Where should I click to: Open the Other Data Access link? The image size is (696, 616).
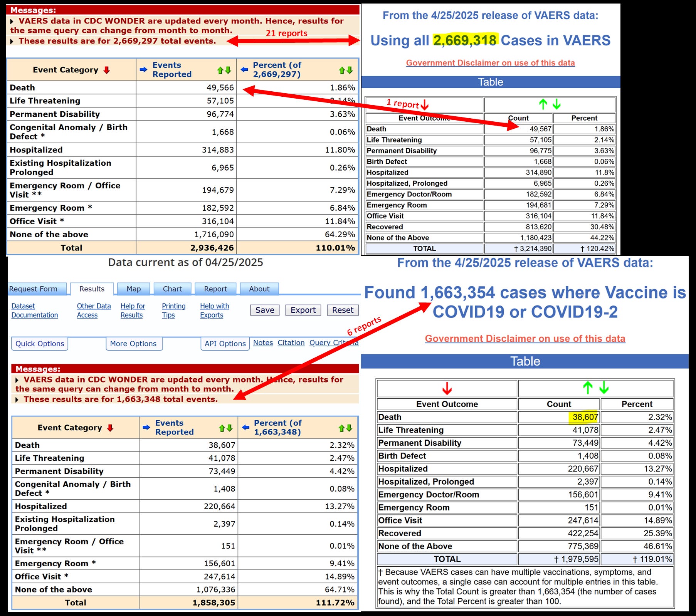point(94,311)
